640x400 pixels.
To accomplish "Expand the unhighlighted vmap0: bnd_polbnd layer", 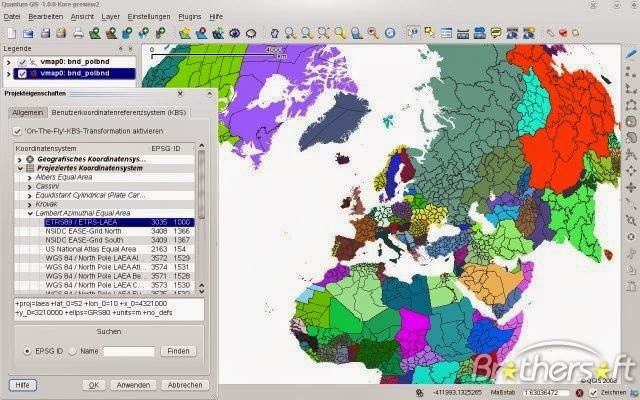I will pyautogui.click(x=9, y=62).
